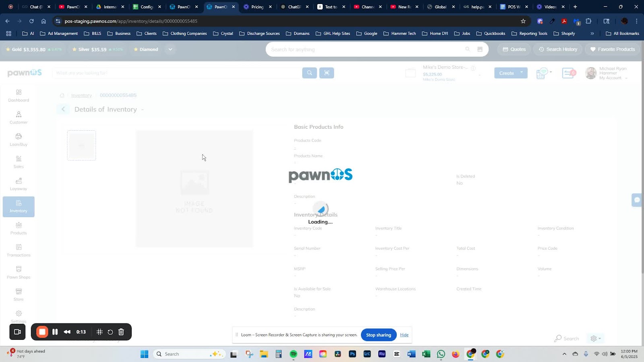The height and width of the screenshot is (362, 644).
Task: Open Transactions in the sidebar
Action: pyautogui.click(x=19, y=251)
